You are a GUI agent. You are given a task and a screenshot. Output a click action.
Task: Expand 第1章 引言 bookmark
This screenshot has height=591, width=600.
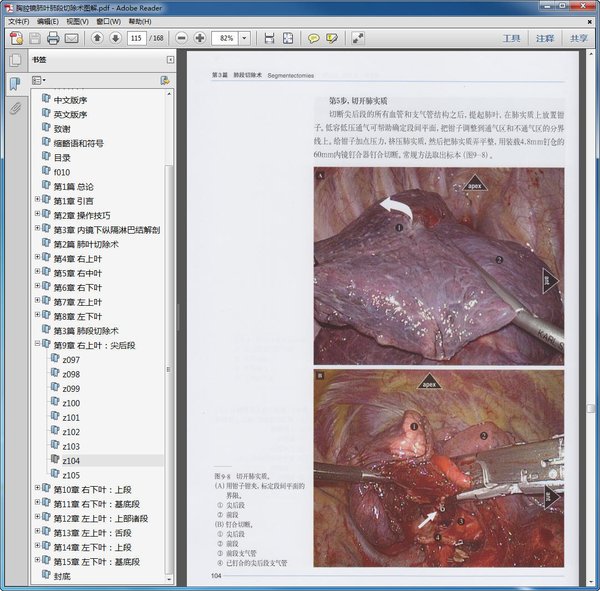(x=38, y=199)
